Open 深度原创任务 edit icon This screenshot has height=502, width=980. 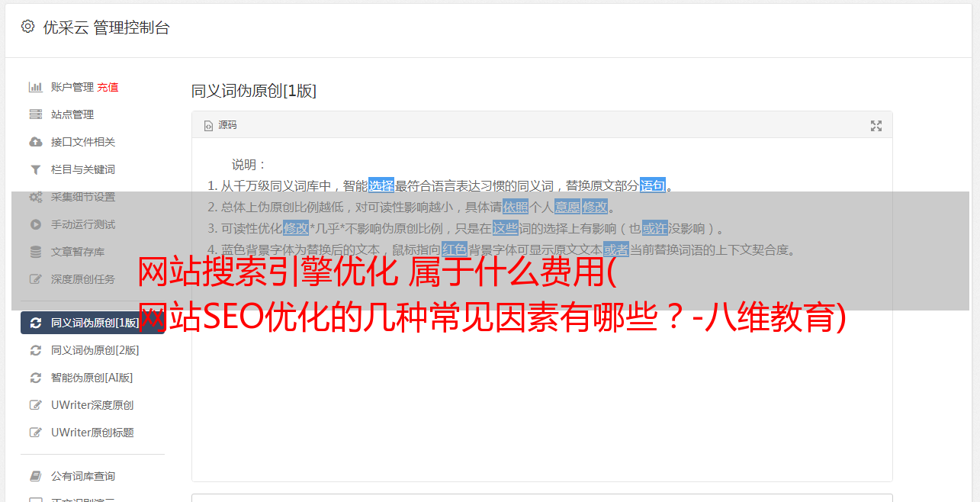pyautogui.click(x=35, y=279)
